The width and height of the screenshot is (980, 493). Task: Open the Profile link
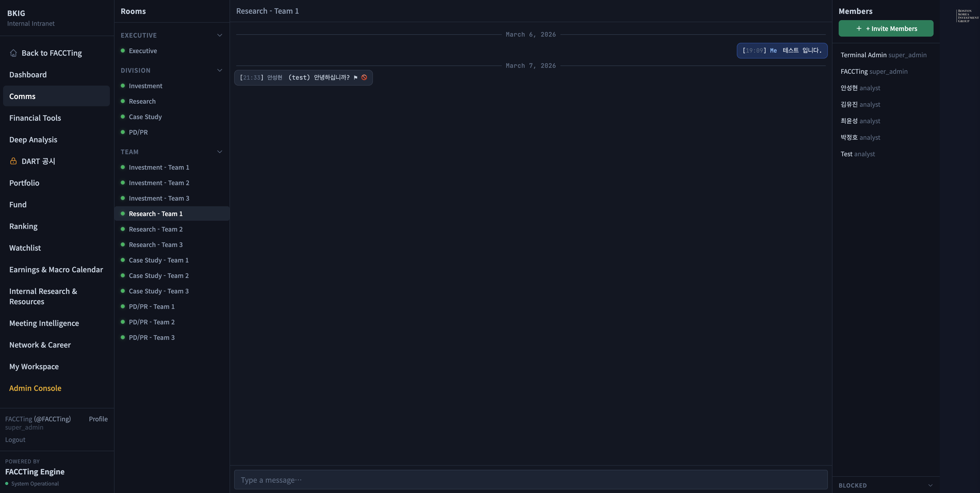98,419
